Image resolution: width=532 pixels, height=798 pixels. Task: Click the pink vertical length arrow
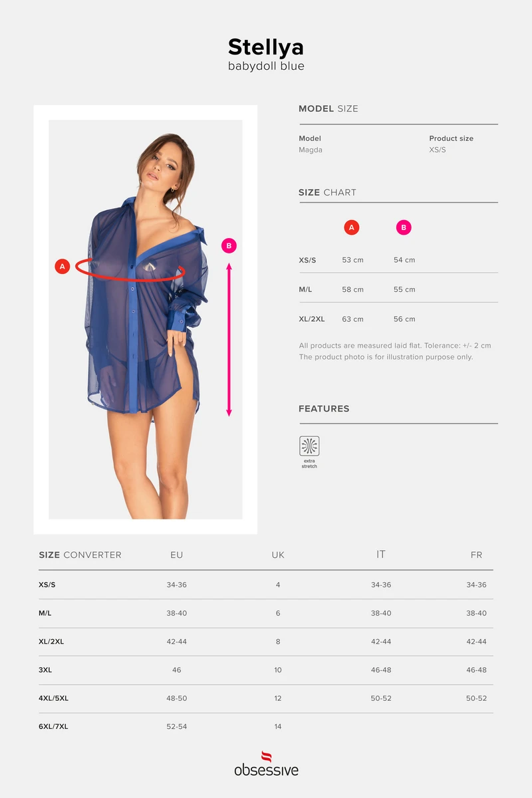[x=229, y=339]
